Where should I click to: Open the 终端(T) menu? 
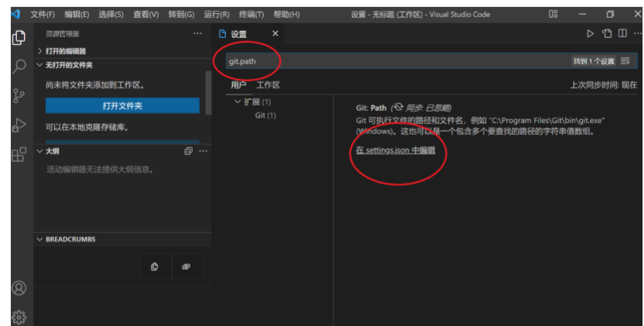pyautogui.click(x=252, y=15)
